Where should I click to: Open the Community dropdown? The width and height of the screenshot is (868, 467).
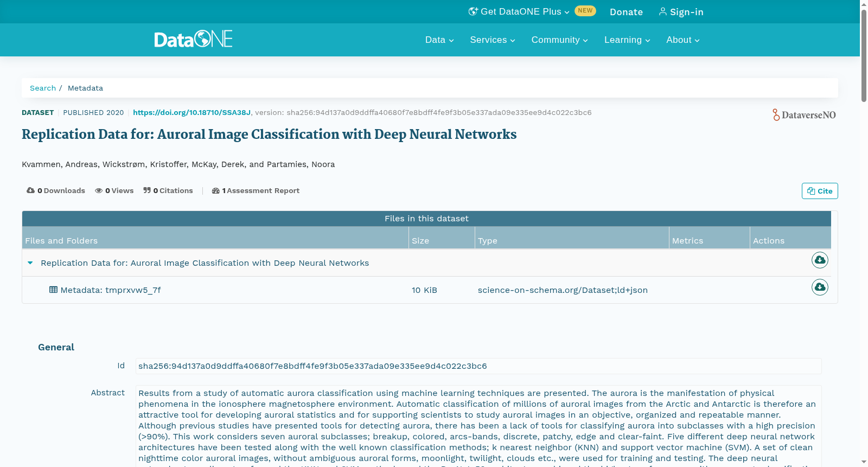click(560, 40)
